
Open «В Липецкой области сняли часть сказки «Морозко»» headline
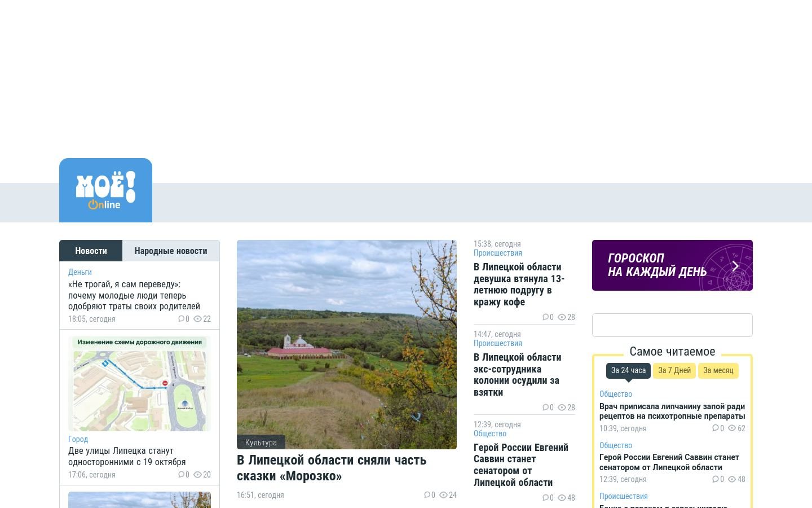tap(332, 468)
